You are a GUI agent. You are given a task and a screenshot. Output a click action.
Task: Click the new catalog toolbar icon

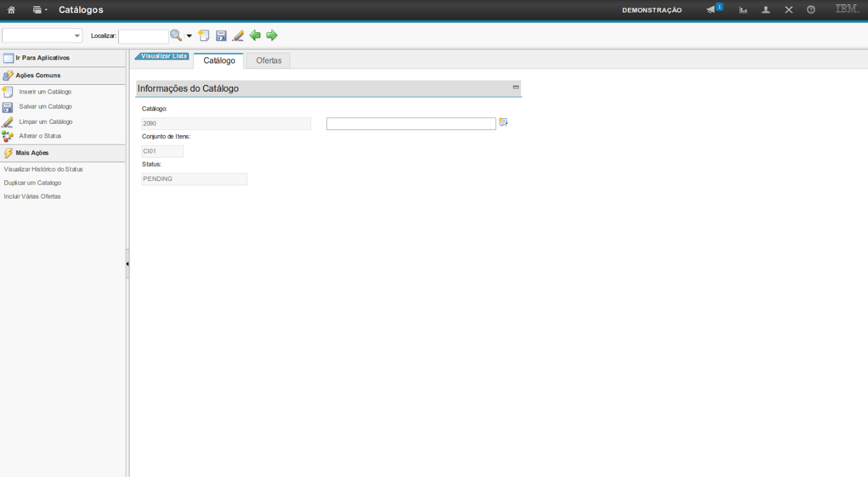pyautogui.click(x=203, y=36)
